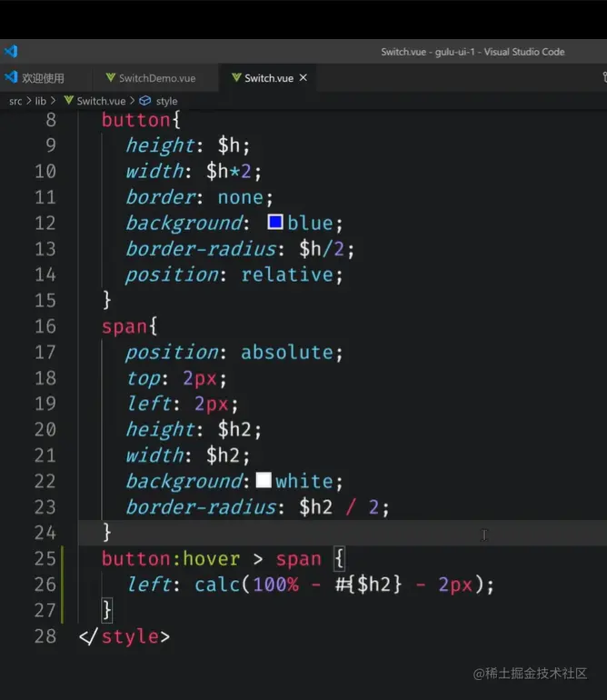Click lib in the breadcrumb path
The height and width of the screenshot is (700, 607).
pos(41,101)
